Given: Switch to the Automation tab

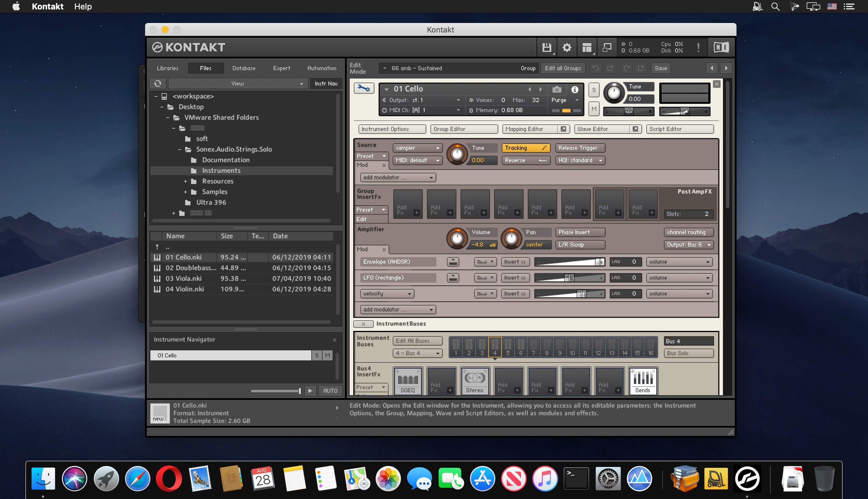Looking at the screenshot, I should click(x=322, y=68).
